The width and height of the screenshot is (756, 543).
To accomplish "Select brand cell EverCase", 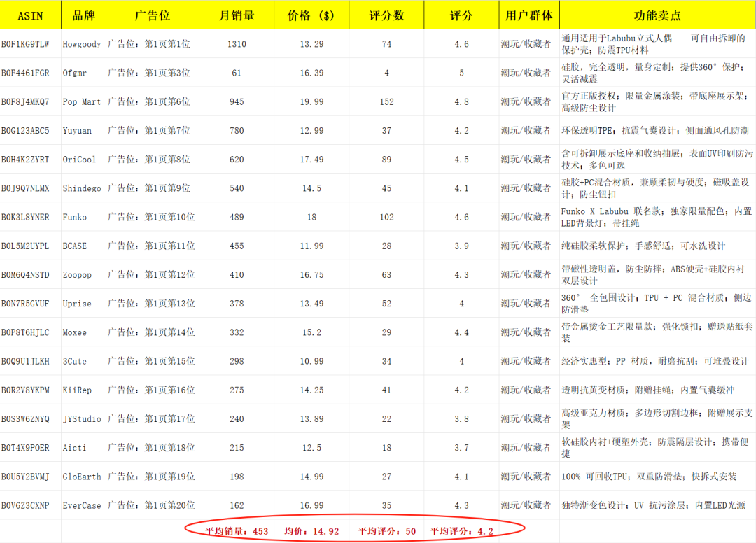I will [82, 505].
